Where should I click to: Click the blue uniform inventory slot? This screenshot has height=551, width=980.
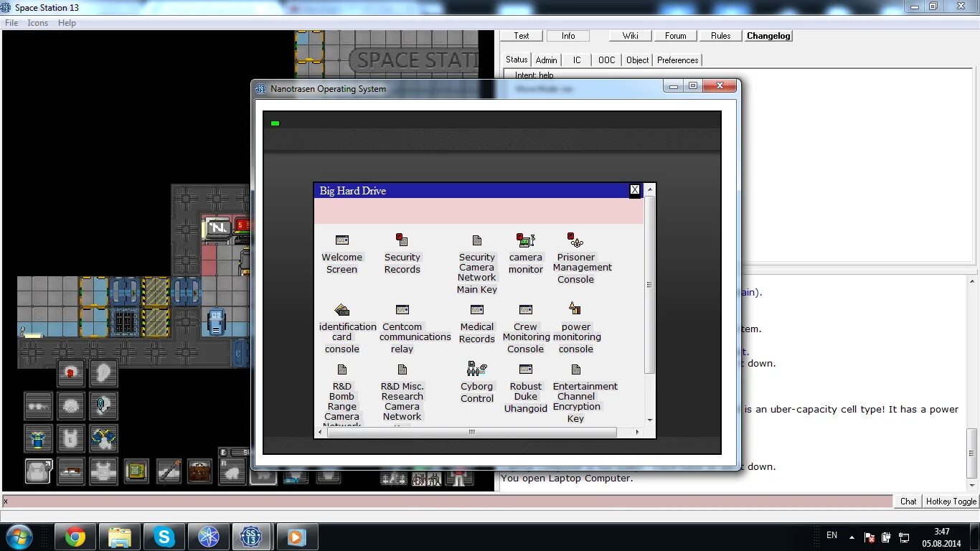(38, 438)
